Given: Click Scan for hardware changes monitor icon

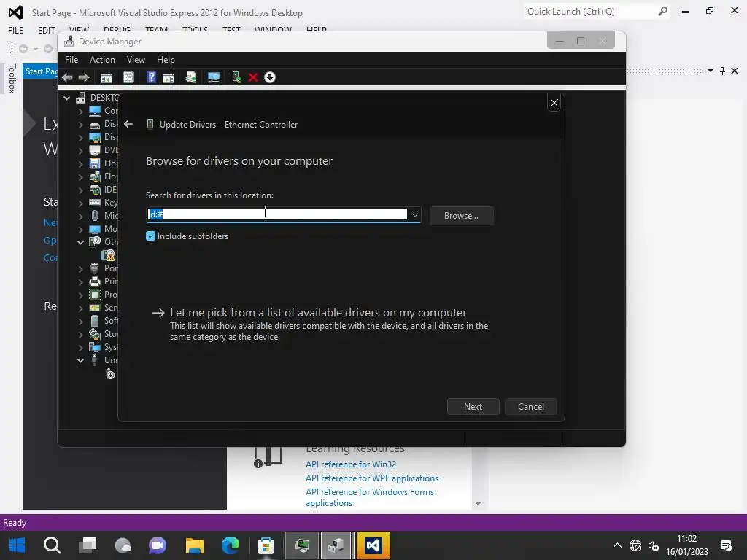Looking at the screenshot, I should (214, 77).
